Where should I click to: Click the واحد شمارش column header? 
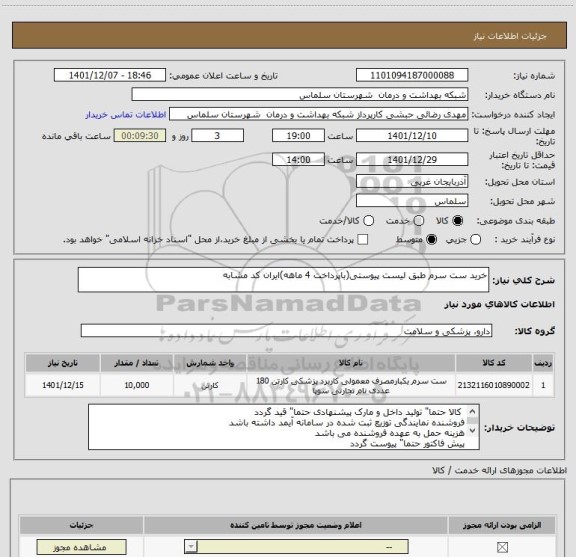(x=209, y=363)
